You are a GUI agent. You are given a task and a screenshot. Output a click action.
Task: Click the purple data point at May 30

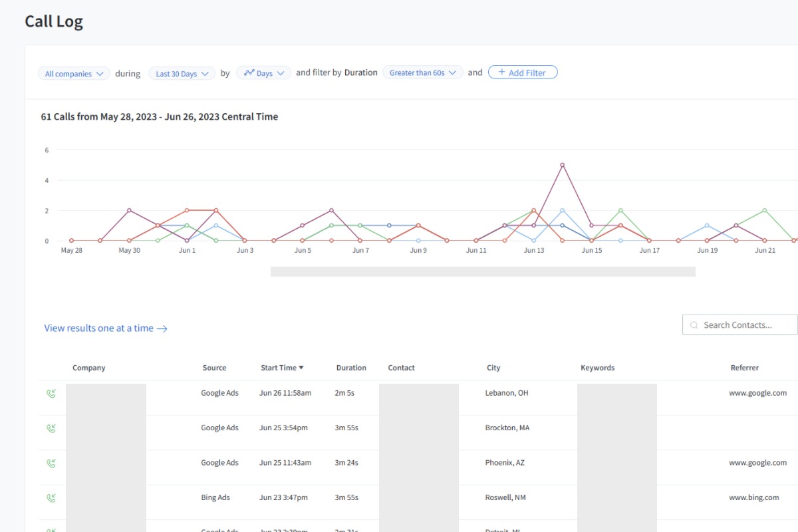(x=129, y=210)
